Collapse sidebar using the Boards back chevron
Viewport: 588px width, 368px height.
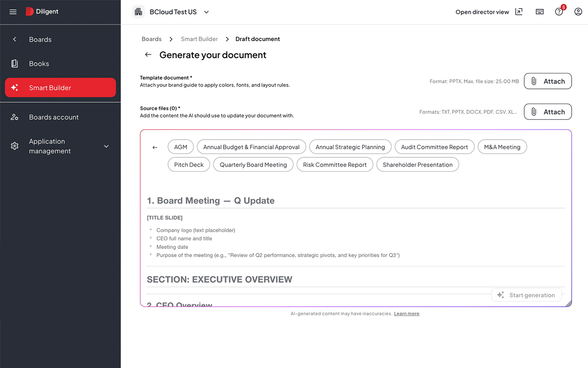tap(15, 39)
